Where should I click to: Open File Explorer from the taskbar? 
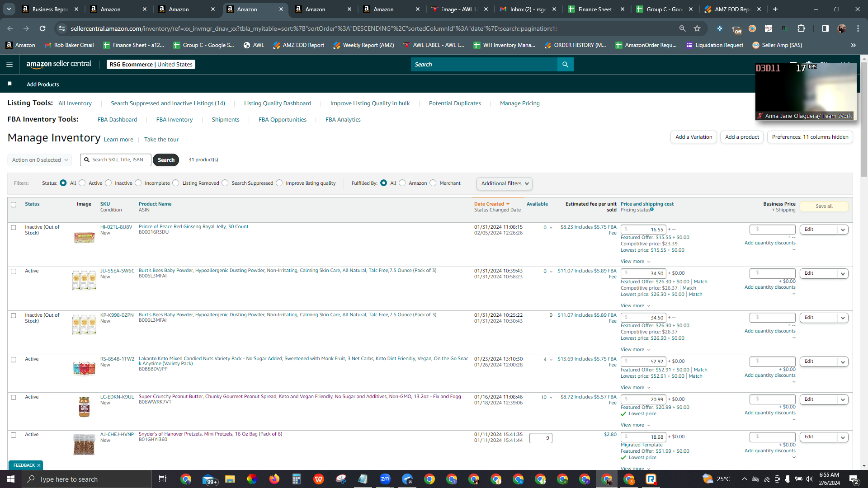pyautogui.click(x=230, y=479)
